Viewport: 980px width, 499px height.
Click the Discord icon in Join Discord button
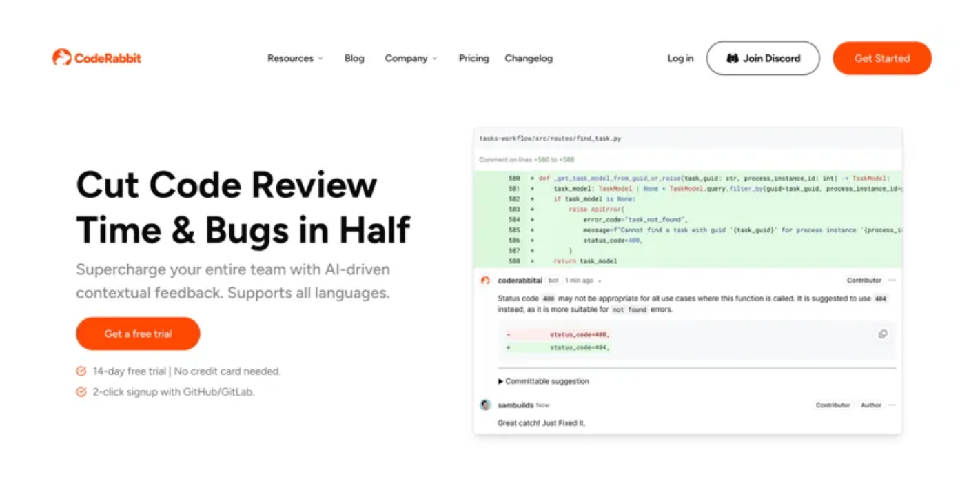[x=733, y=59]
